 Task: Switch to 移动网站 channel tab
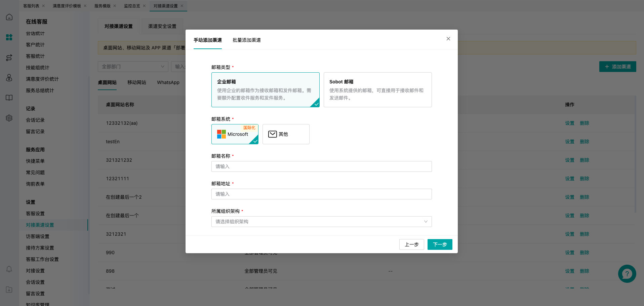(x=137, y=82)
